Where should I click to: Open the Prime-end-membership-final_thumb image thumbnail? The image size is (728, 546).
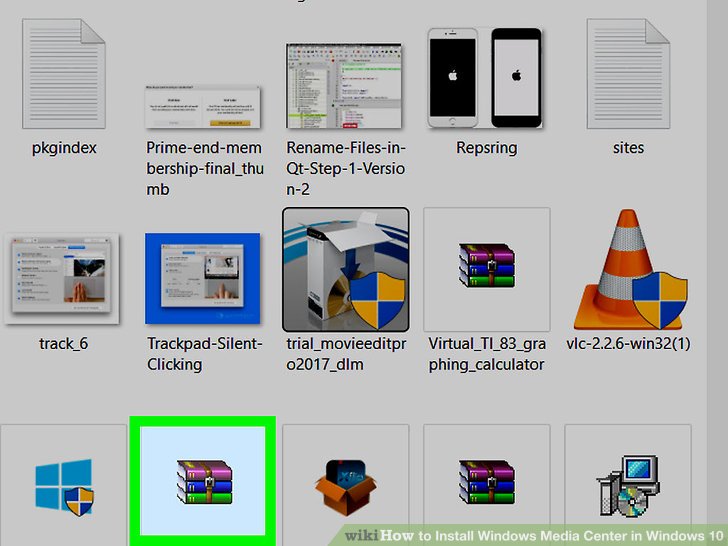click(x=203, y=107)
